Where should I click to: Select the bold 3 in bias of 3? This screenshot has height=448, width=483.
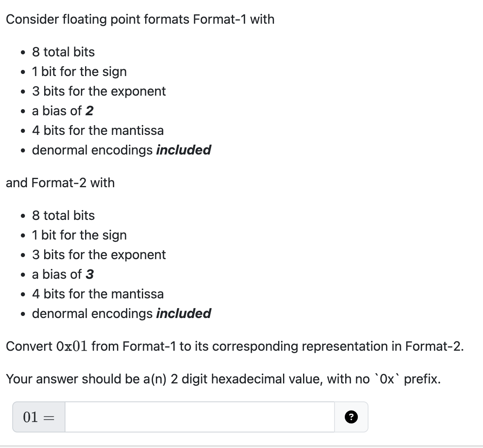tap(90, 274)
